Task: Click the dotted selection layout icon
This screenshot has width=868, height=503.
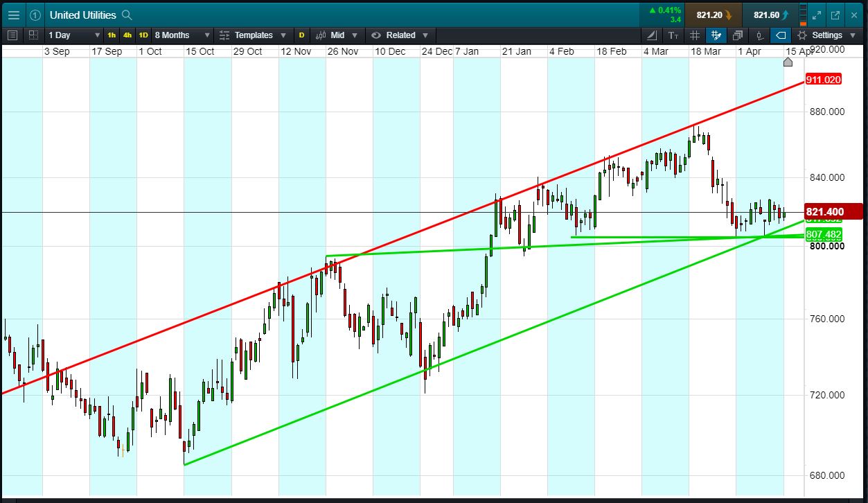Action: click(33, 35)
